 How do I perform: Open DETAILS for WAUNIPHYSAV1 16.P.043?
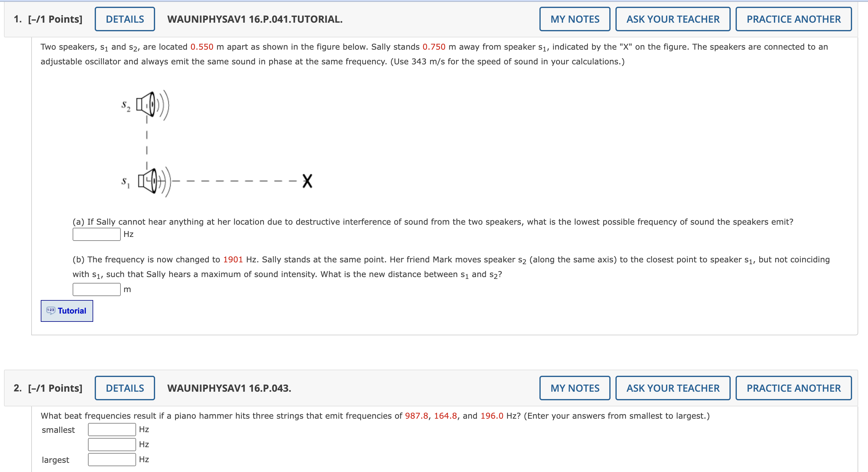coord(124,388)
